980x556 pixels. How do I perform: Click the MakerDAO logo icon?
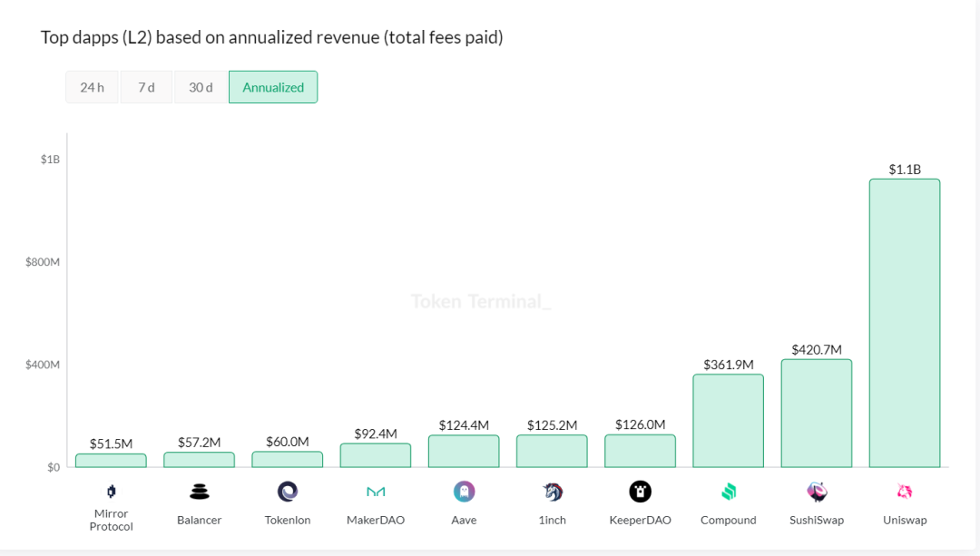click(x=376, y=492)
